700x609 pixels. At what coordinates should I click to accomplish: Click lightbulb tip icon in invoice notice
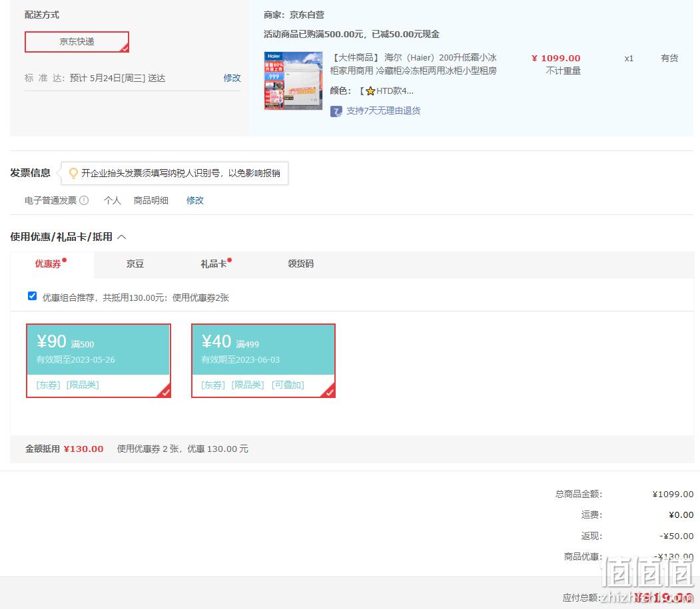point(73,173)
